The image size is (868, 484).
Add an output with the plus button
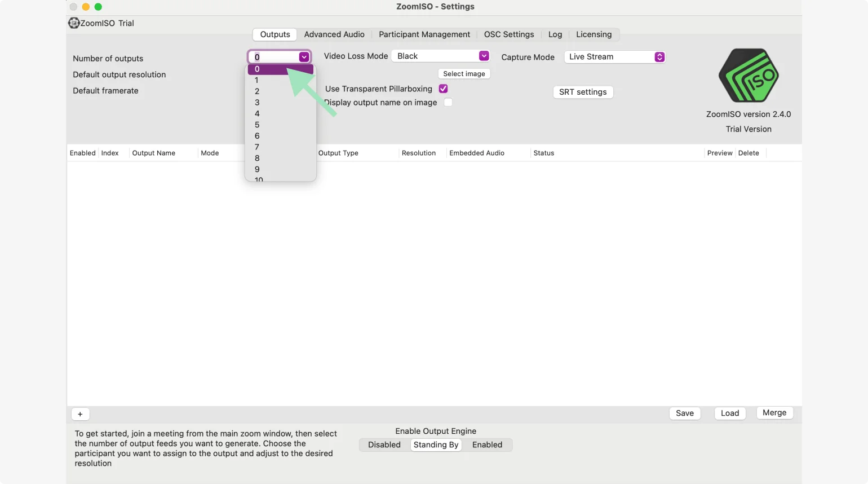point(80,414)
